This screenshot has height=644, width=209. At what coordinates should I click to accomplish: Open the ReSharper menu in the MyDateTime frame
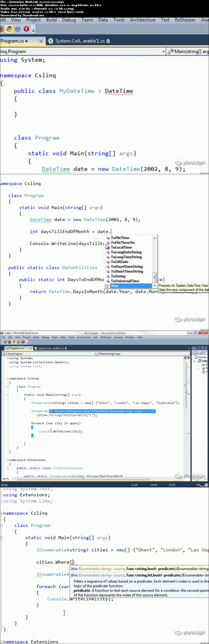tap(185, 20)
